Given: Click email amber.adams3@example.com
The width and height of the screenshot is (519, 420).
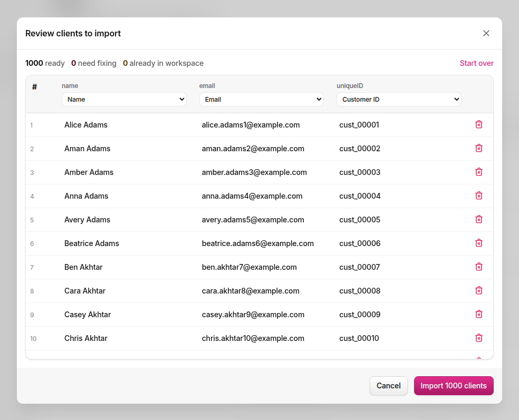Looking at the screenshot, I should tap(254, 172).
